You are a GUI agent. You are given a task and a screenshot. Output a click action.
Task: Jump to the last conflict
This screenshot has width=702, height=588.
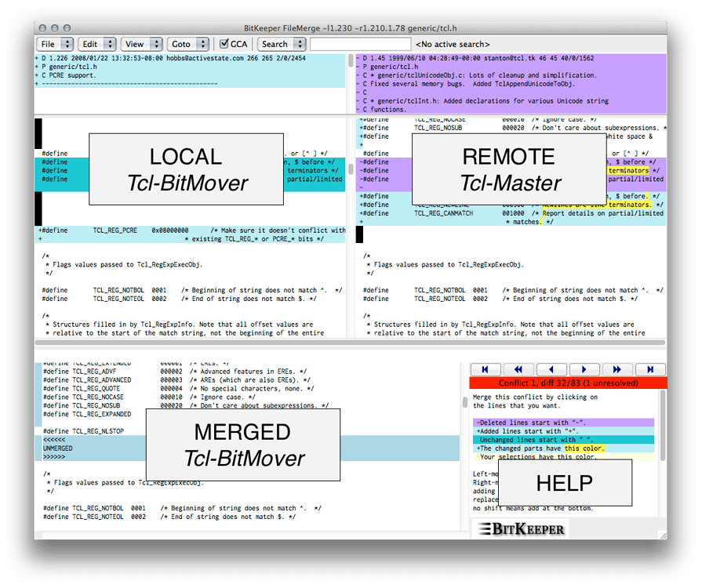coord(649,368)
